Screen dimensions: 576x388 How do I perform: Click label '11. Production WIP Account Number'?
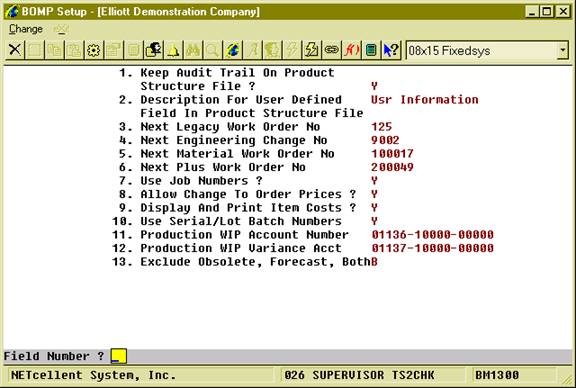click(x=230, y=235)
